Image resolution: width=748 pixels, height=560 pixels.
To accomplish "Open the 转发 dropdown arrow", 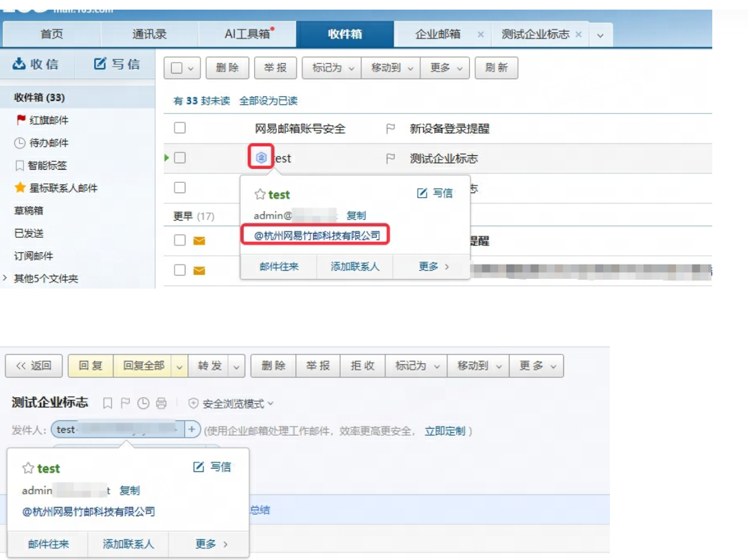I will pos(236,367).
